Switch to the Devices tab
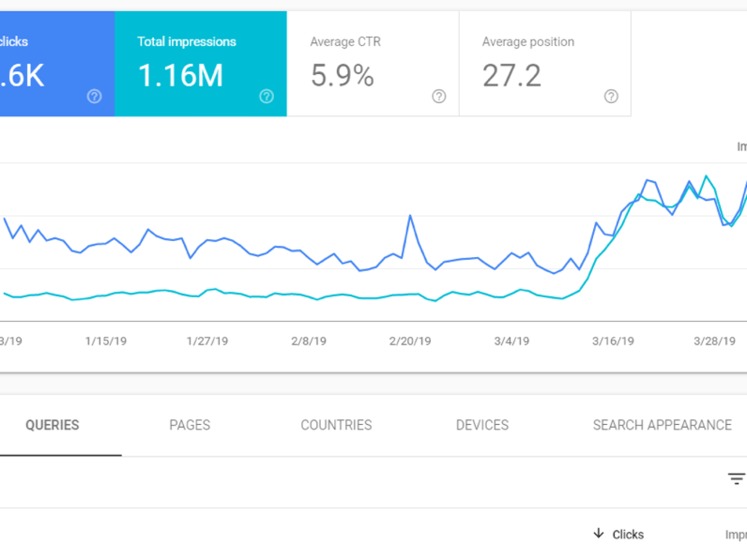Screen dimensions: 747x560 pos(482,425)
